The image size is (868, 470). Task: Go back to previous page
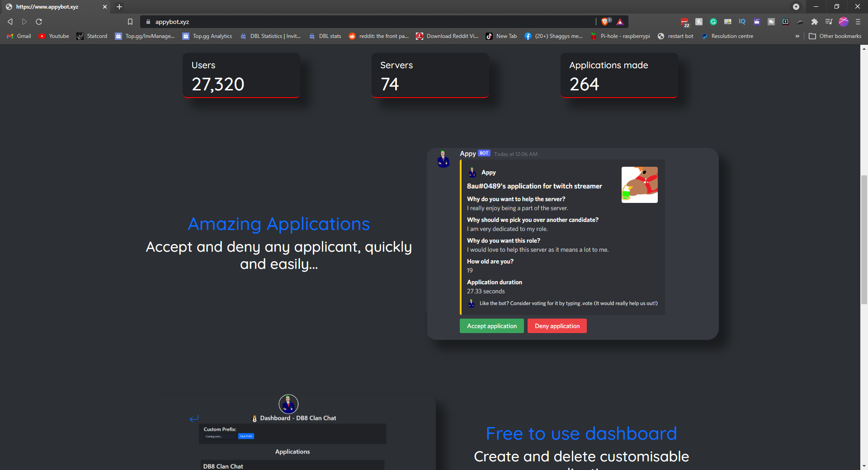[10, 22]
